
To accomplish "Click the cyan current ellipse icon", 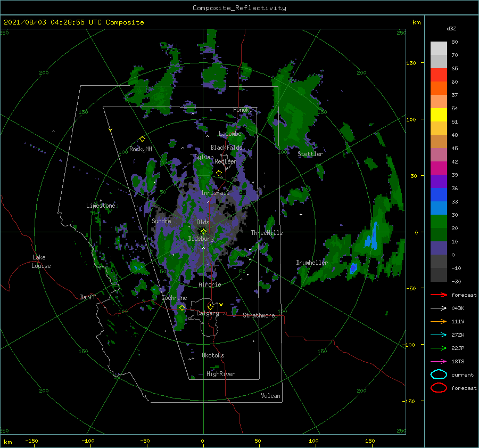I will coord(439,374).
